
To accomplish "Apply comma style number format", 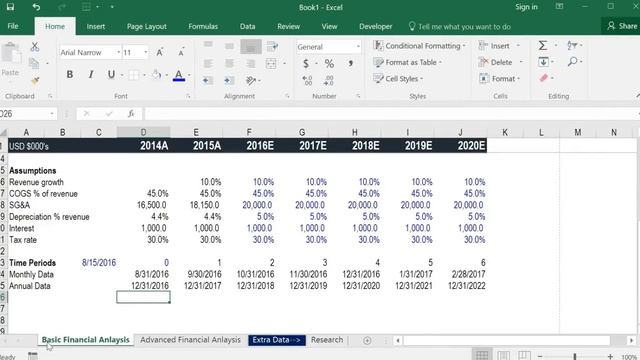I will click(x=351, y=63).
